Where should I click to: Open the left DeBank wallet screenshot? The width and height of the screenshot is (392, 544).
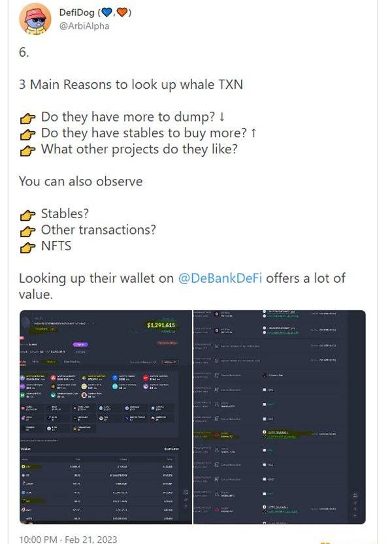coord(106,417)
